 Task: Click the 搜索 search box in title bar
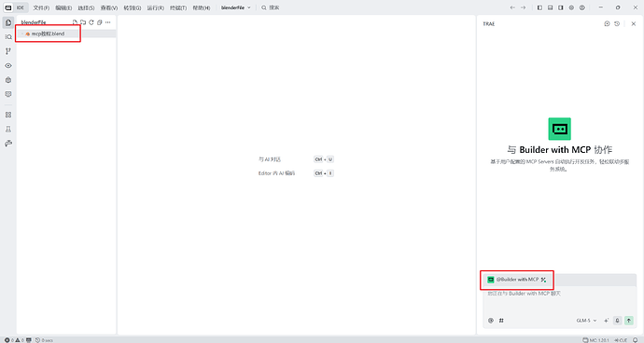[271, 7]
